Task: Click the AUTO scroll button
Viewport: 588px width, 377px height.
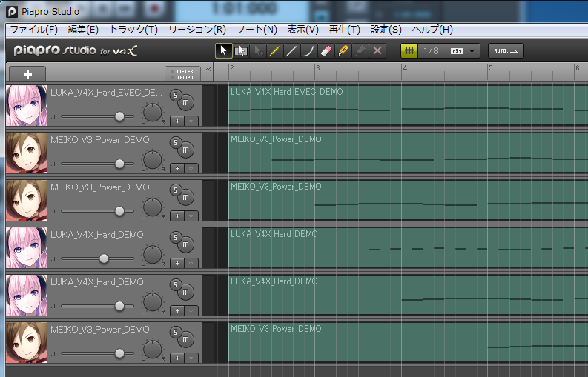Action: [506, 51]
